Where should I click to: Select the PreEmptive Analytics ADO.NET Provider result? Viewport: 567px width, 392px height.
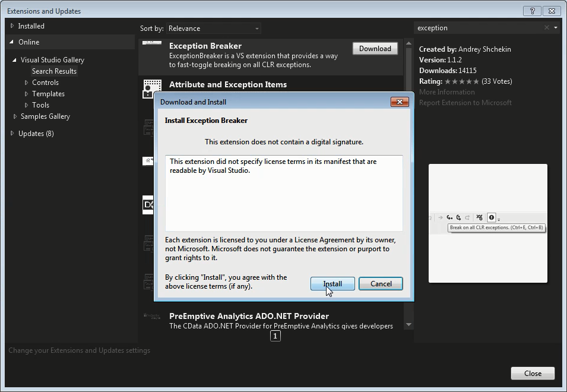click(x=271, y=320)
